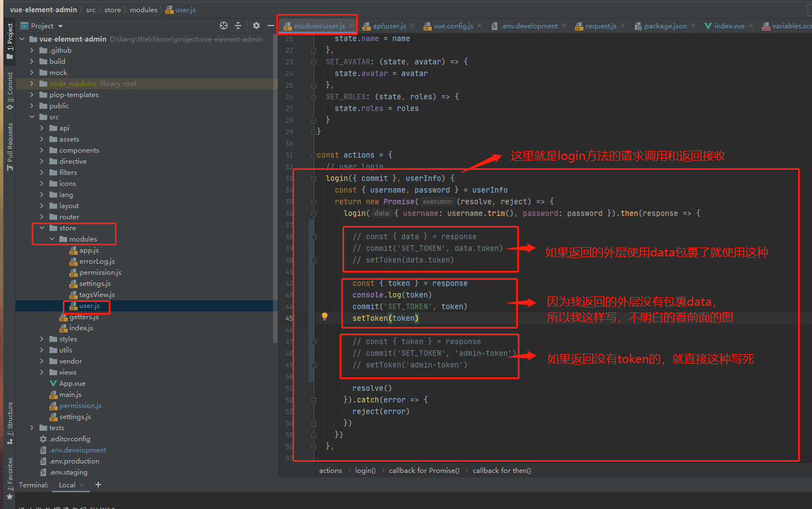Screen dimensions: 812x509
Task: Place cursor on line 45 setToken(token)
Action: point(385,318)
